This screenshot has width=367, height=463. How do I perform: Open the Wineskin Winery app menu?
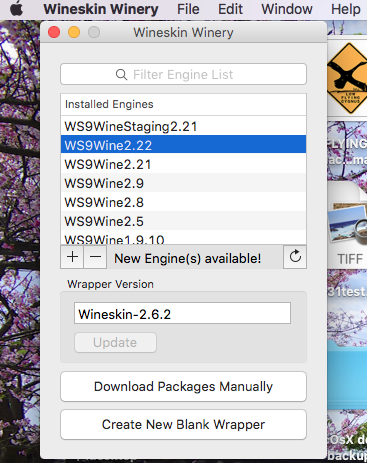101,9
